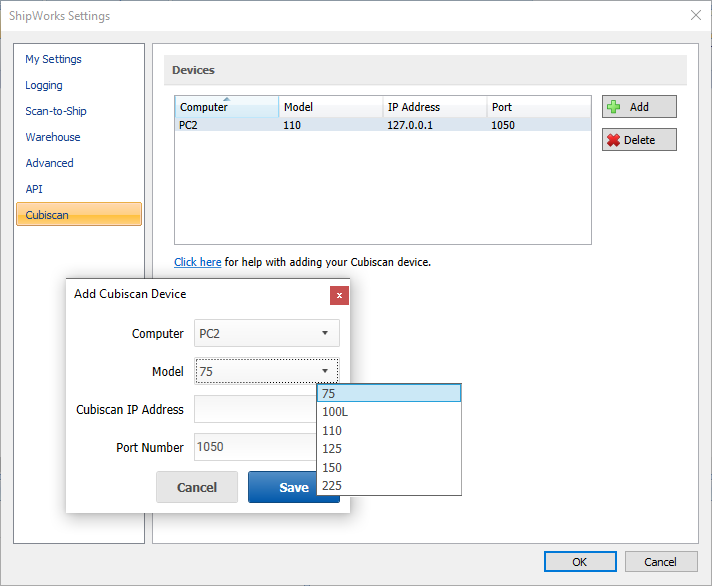Open the Computer dropdown showing PC2
712x586 pixels.
pos(267,333)
